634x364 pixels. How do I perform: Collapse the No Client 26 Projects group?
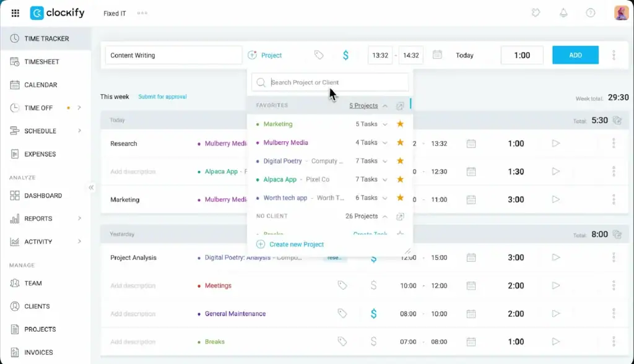385,217
